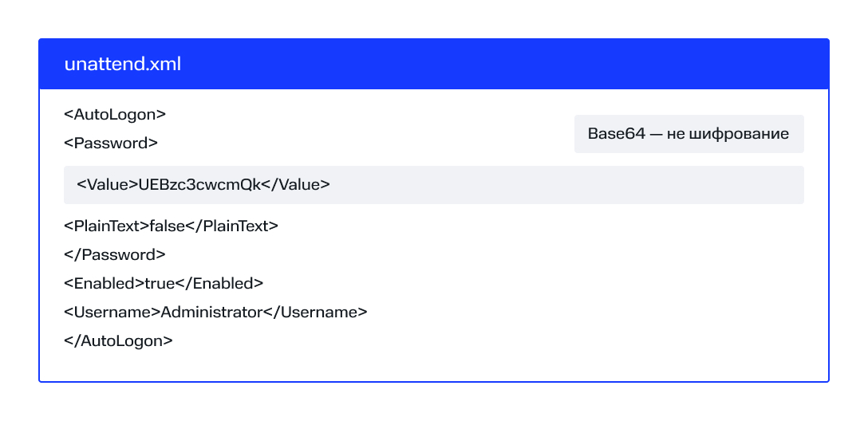Click the closing </Password> tag line
Image resolution: width=868 pixels, height=421 pixels.
[115, 255]
